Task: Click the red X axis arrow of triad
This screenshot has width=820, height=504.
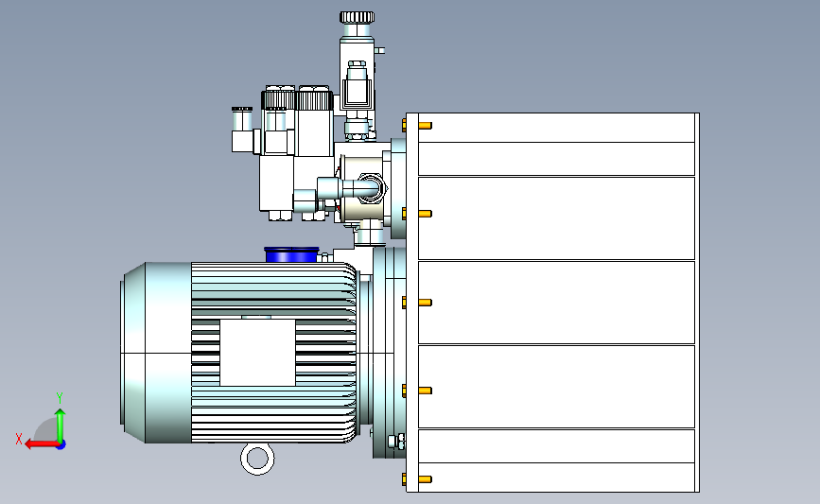Action: coord(41,444)
